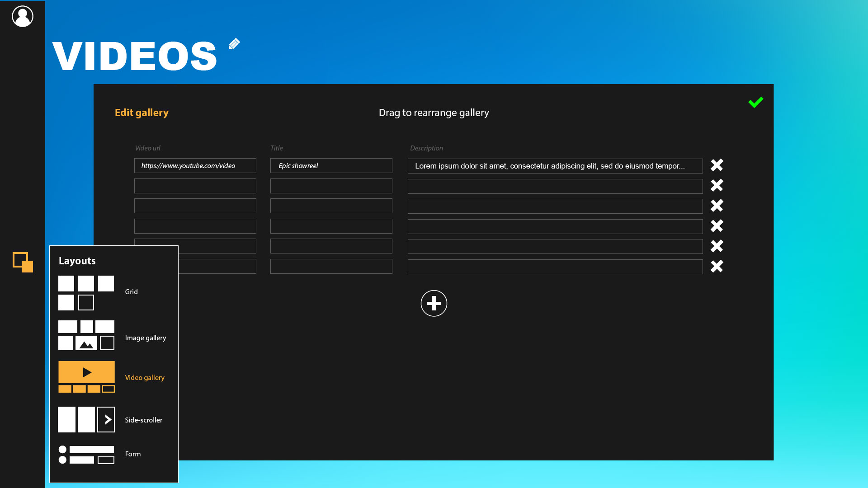Screen dimensions: 868x488
Task: Choose the Video gallery label
Action: click(x=145, y=378)
